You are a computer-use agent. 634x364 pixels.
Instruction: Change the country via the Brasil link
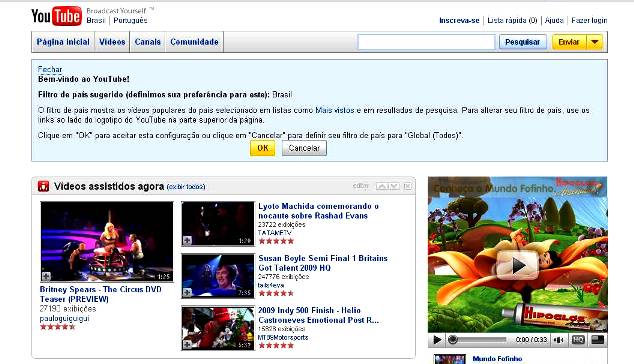coord(96,20)
